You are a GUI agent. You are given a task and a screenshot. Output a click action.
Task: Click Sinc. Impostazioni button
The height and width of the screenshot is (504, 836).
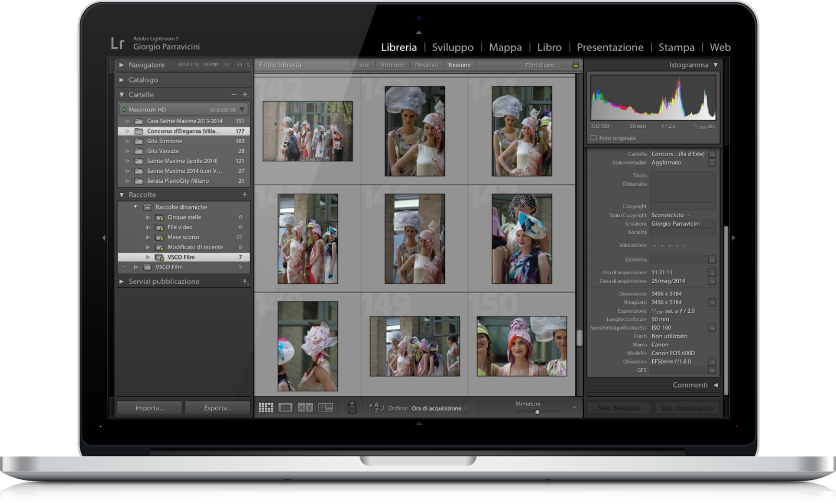click(x=687, y=408)
